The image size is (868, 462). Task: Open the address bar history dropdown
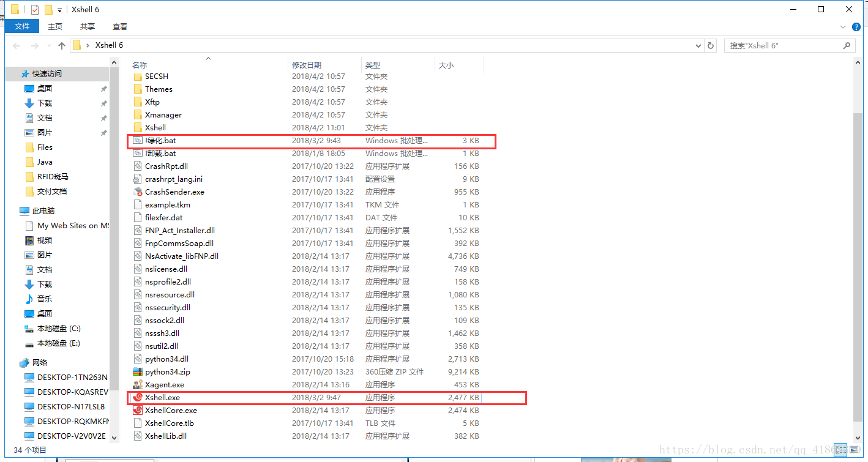(699, 46)
